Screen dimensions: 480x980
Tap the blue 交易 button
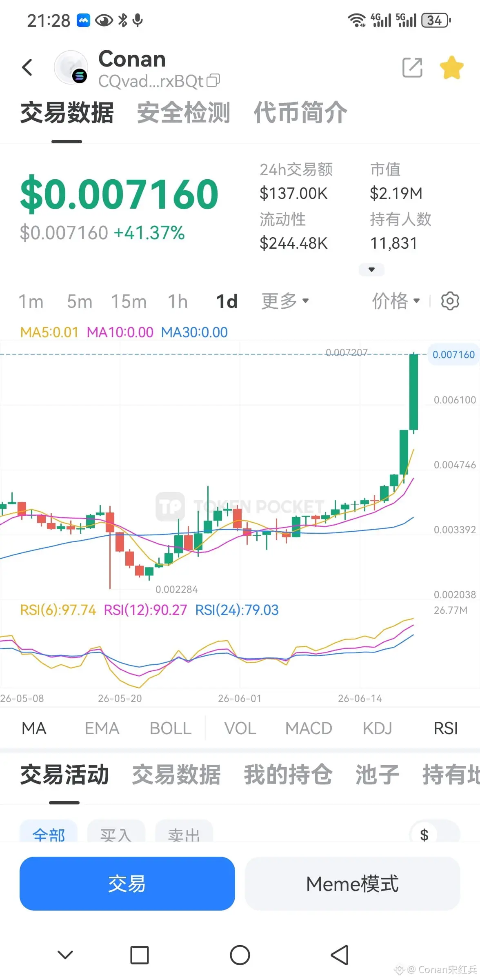(x=127, y=884)
